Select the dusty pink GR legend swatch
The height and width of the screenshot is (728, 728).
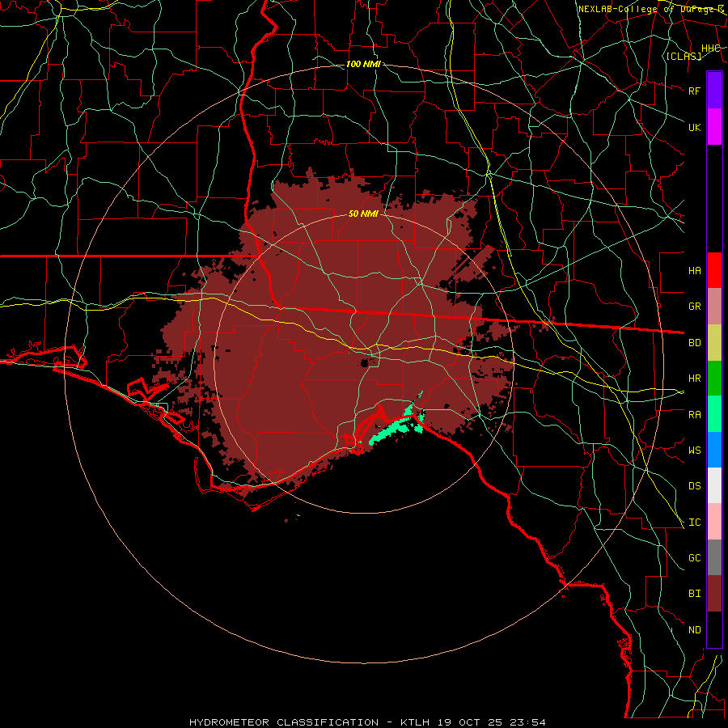pyautogui.click(x=714, y=307)
